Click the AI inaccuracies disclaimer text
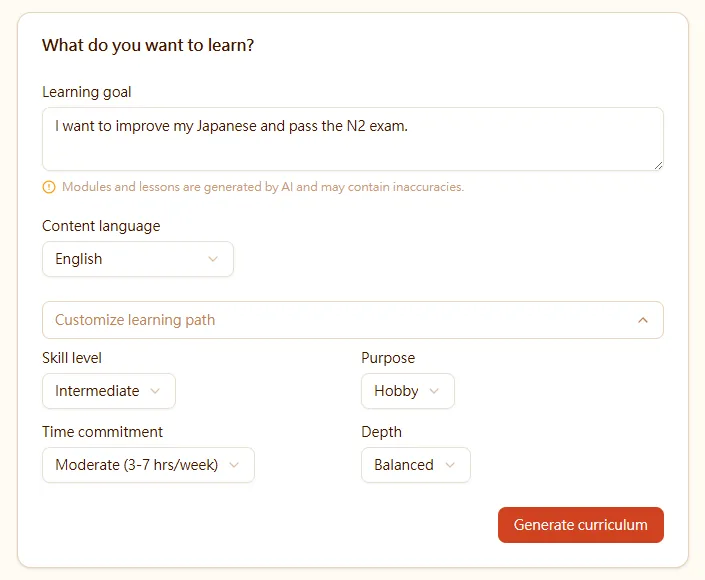705x580 pixels. (x=263, y=187)
